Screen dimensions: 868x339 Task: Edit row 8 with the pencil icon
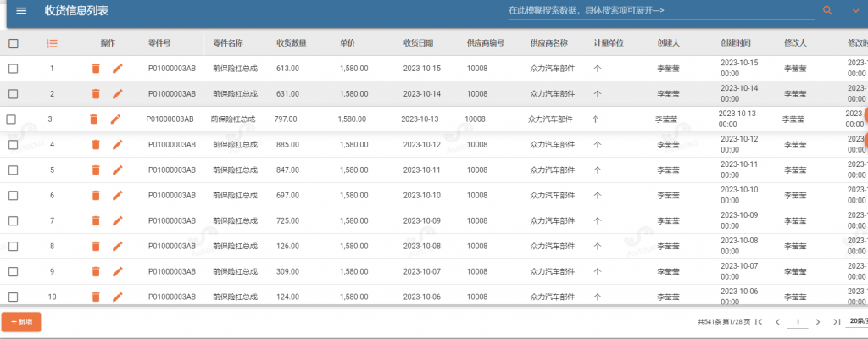click(x=117, y=246)
